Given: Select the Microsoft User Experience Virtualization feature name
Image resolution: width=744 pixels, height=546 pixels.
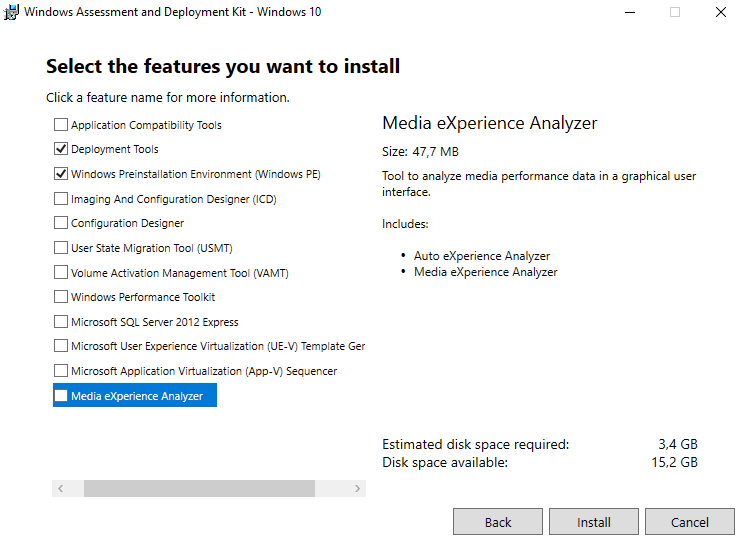Looking at the screenshot, I should click(x=217, y=346).
